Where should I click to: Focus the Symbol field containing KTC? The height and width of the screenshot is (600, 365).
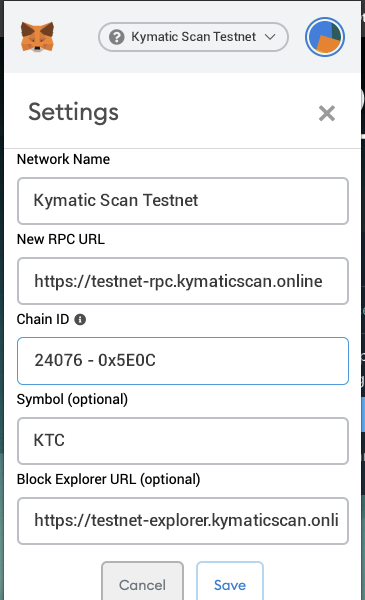tap(183, 441)
